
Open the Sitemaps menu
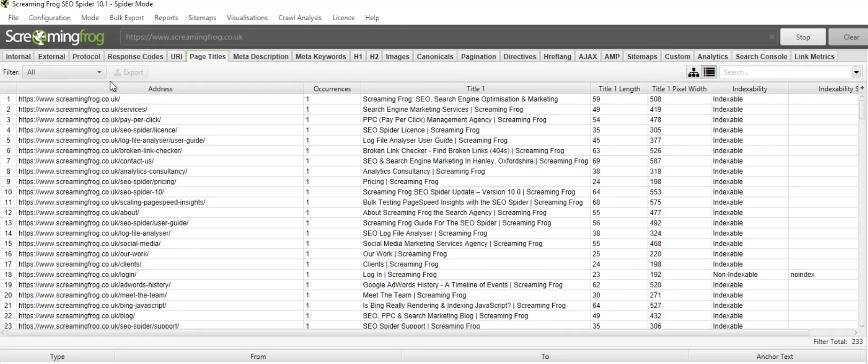202,17
